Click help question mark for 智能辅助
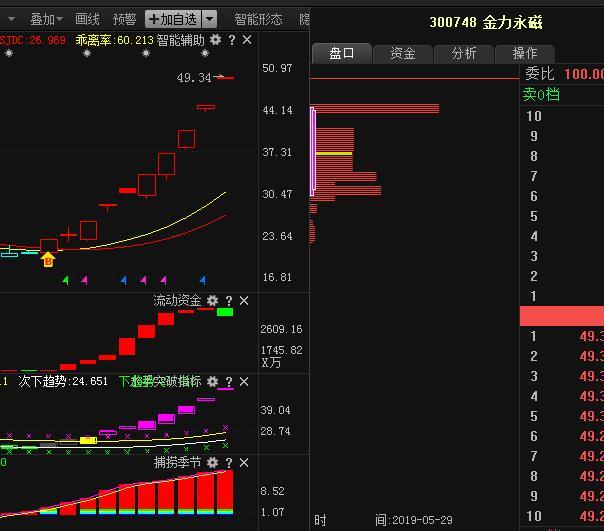 (231, 40)
